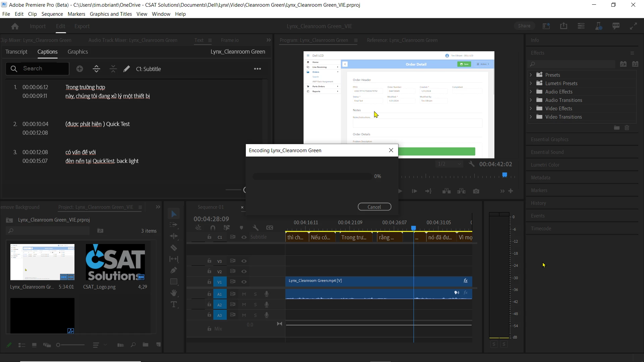Click the Export Frame camera icon

click(x=476, y=191)
